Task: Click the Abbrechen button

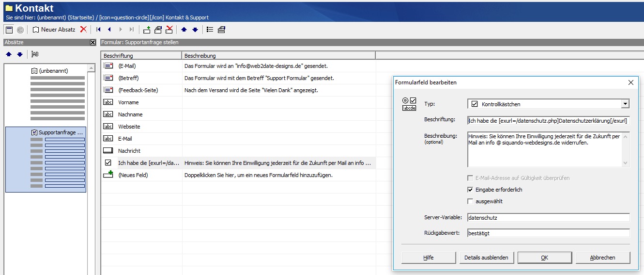Action: click(603, 258)
